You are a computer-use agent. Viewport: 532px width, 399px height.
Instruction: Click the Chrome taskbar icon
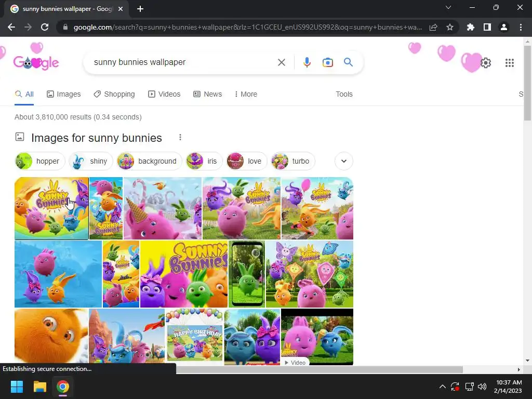[x=63, y=387]
